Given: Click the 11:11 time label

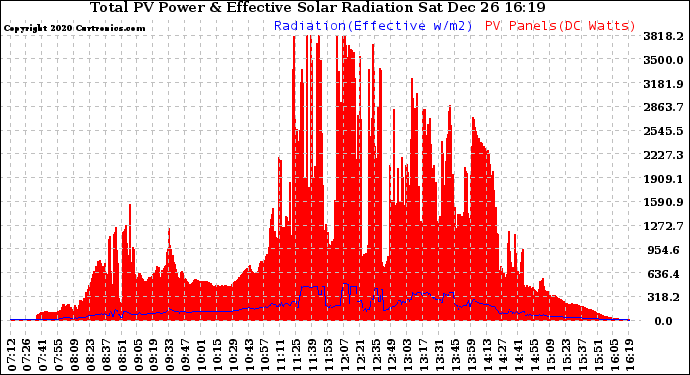Looking at the screenshot, I should [280, 355].
